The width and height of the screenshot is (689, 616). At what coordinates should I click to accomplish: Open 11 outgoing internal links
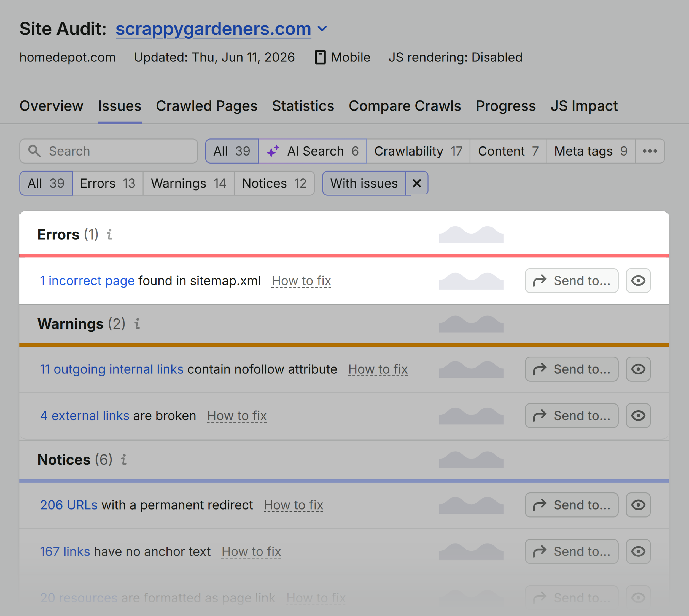click(112, 369)
